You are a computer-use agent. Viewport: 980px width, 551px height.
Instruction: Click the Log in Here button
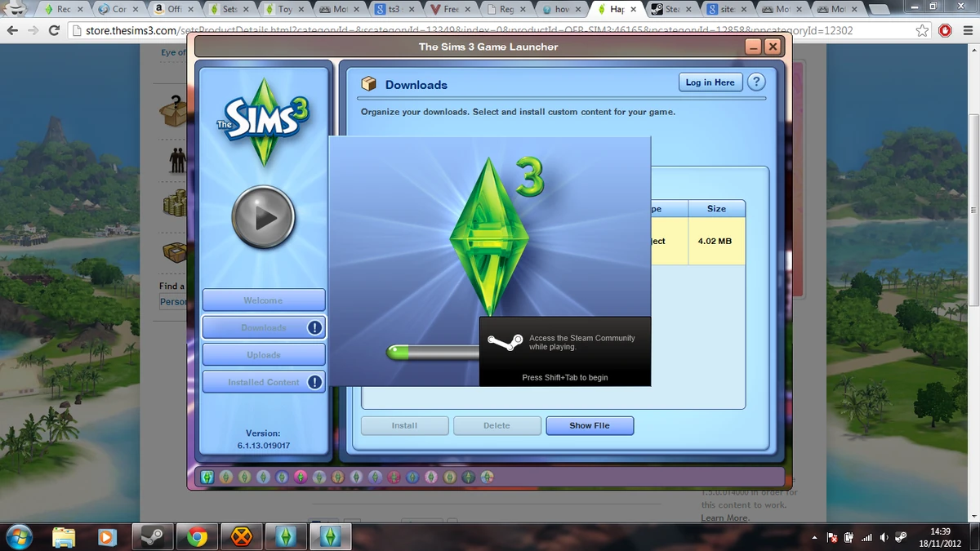pyautogui.click(x=710, y=82)
